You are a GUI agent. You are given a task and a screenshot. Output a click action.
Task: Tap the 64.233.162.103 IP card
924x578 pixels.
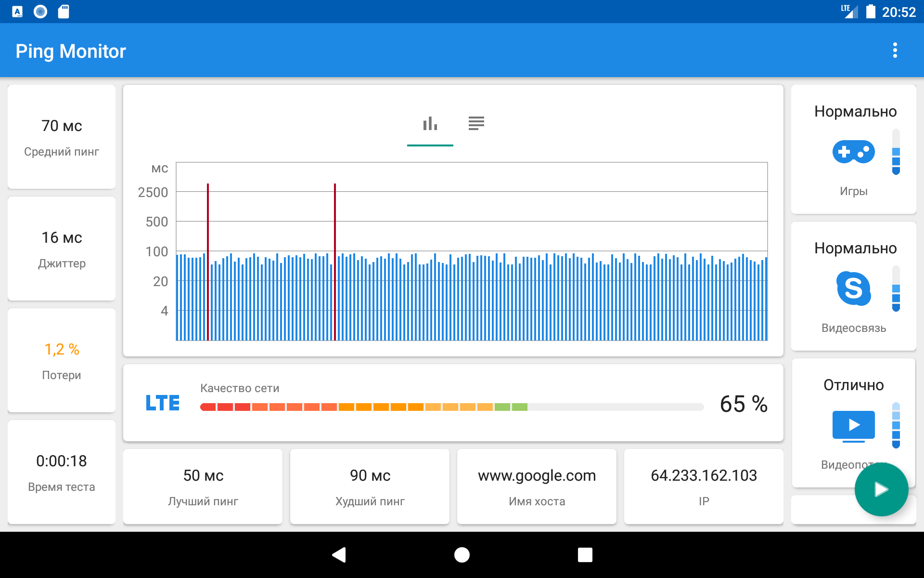(704, 486)
